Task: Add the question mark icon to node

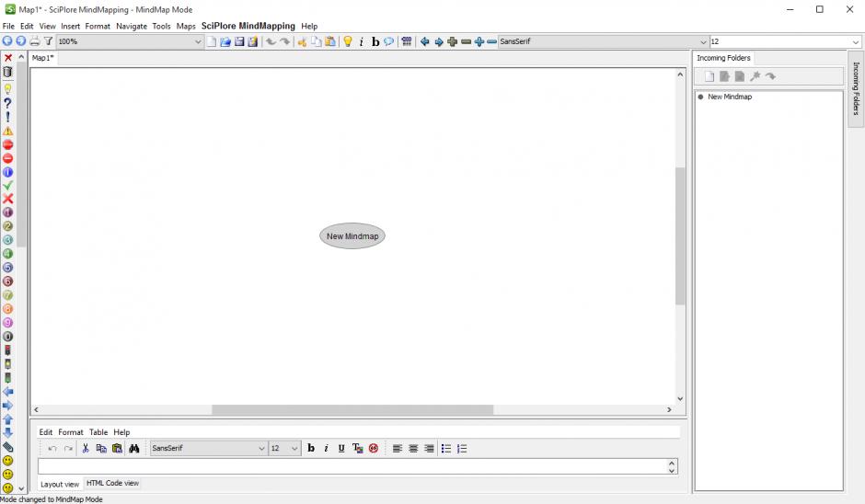Action: point(7,103)
